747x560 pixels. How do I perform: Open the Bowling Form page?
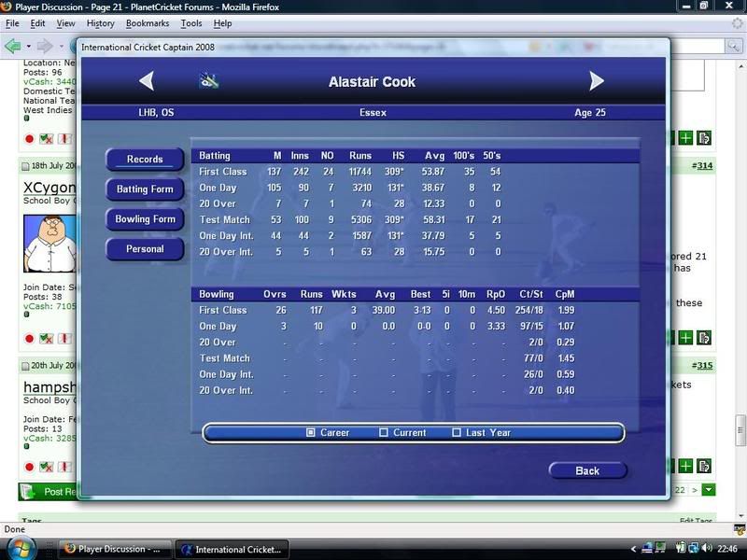(145, 219)
